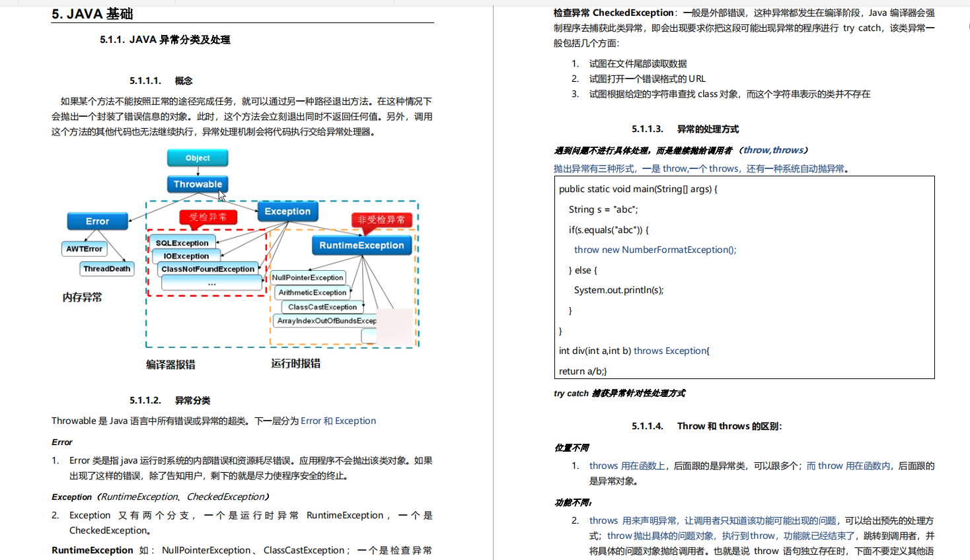Click the italic '遇到问题不进行具体处理' line

[681, 150]
